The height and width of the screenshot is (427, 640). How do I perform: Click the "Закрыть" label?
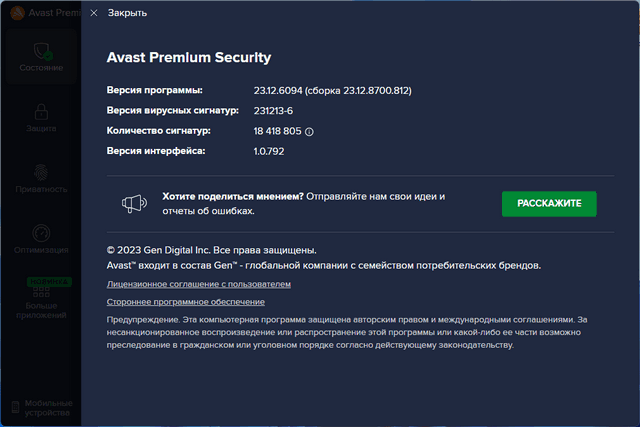coord(127,14)
